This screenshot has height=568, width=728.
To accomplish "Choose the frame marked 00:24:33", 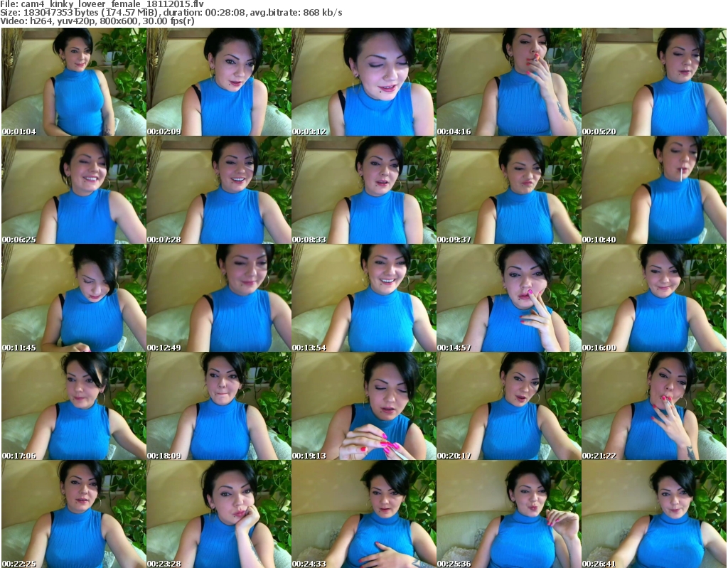I will tap(364, 514).
